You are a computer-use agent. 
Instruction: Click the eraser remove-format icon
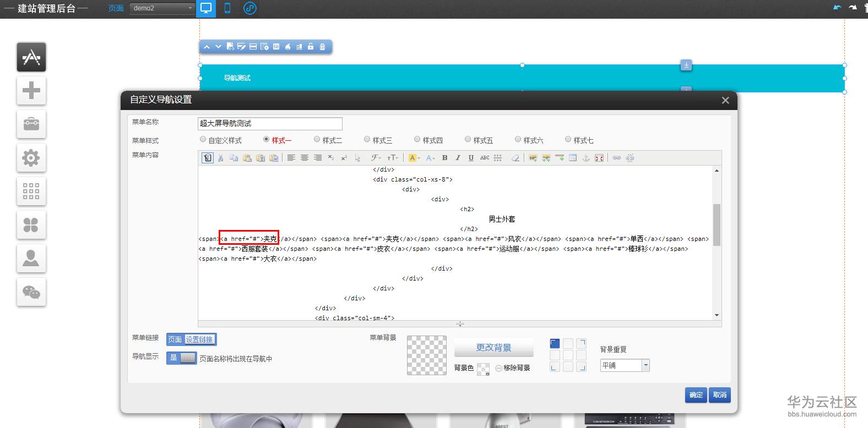pos(516,158)
